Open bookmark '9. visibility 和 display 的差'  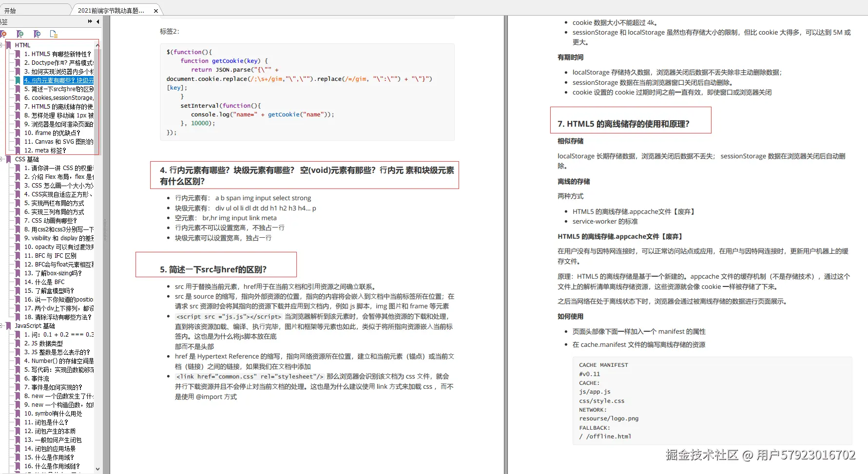pos(58,238)
